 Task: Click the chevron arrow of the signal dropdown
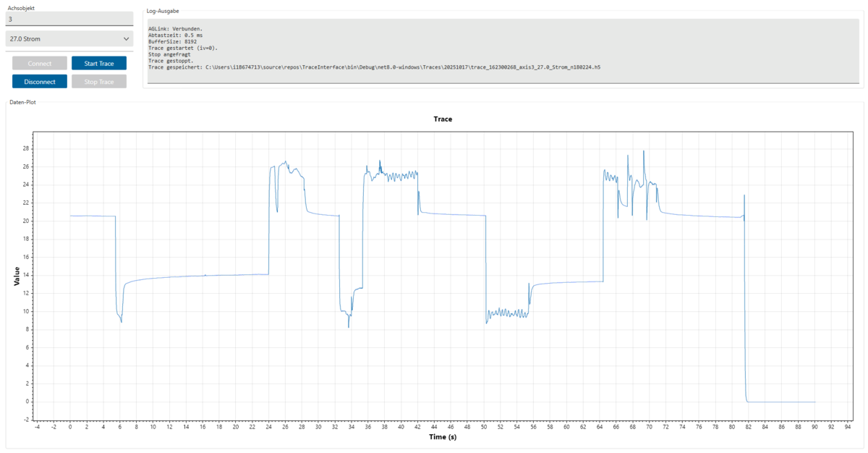pos(127,38)
